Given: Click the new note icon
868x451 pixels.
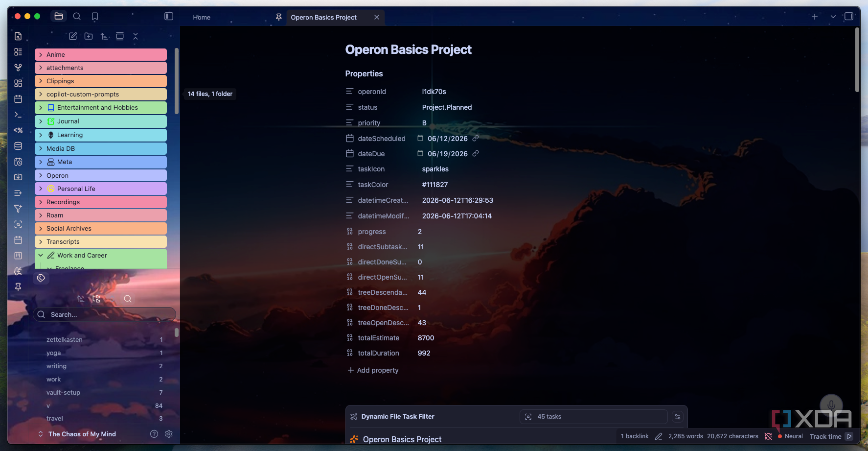Looking at the screenshot, I should [73, 36].
